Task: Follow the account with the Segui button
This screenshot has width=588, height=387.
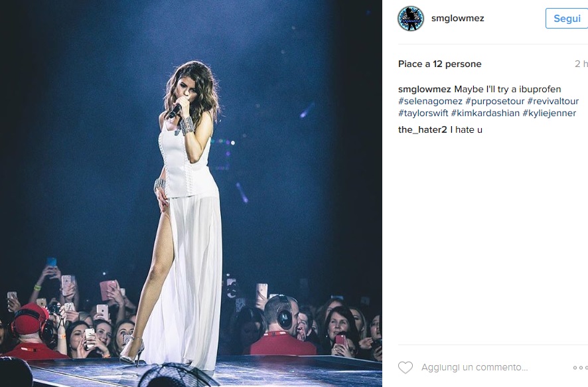Action: pyautogui.click(x=567, y=19)
